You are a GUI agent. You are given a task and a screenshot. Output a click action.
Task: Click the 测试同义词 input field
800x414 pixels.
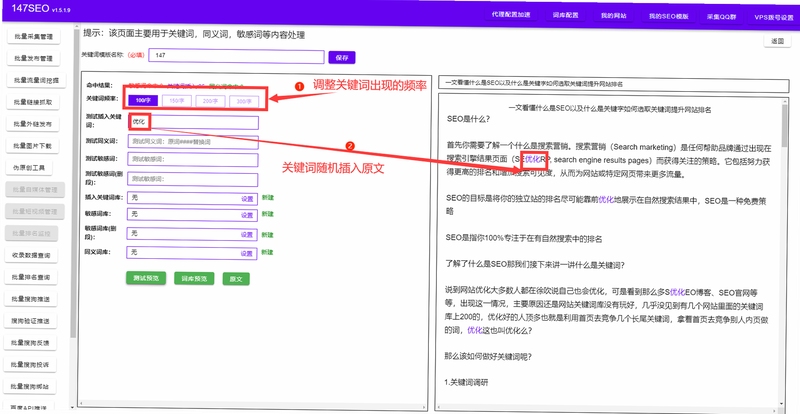tap(193, 141)
